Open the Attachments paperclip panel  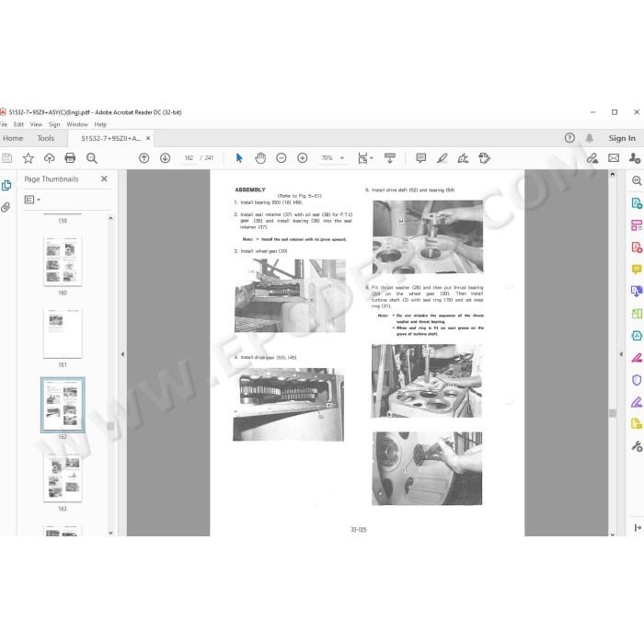pos(6,207)
